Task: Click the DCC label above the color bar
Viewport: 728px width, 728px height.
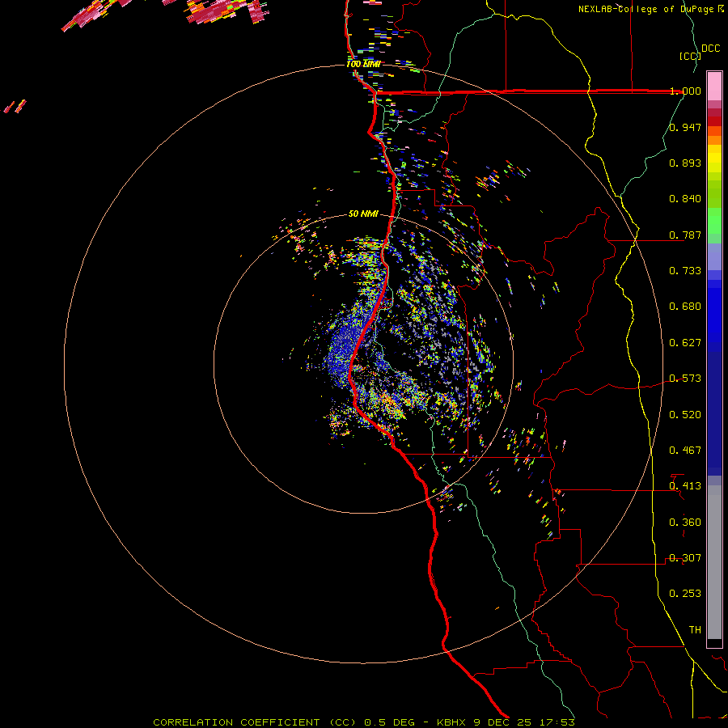Action: pyautogui.click(x=711, y=49)
